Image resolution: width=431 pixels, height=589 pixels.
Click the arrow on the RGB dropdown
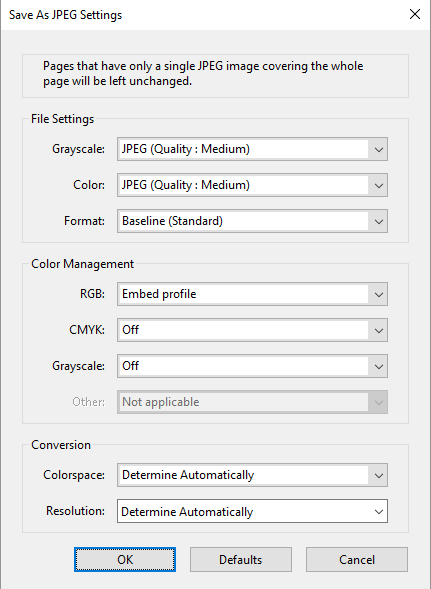[378, 294]
